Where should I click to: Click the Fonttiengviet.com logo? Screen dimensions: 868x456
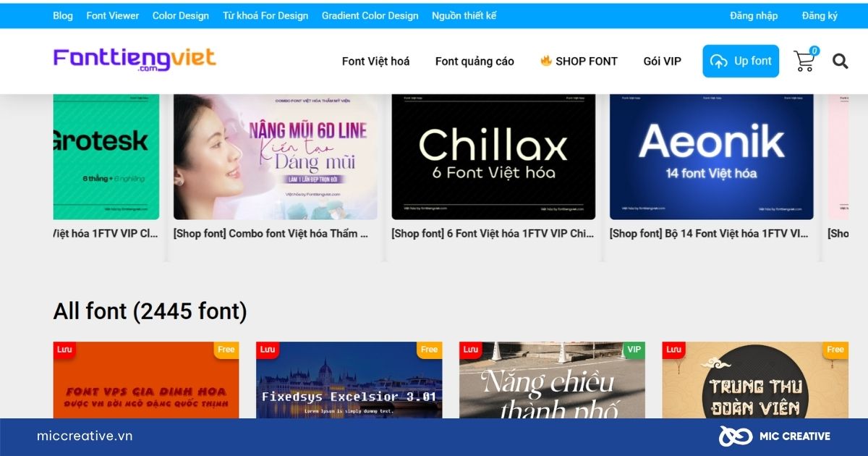click(x=135, y=59)
